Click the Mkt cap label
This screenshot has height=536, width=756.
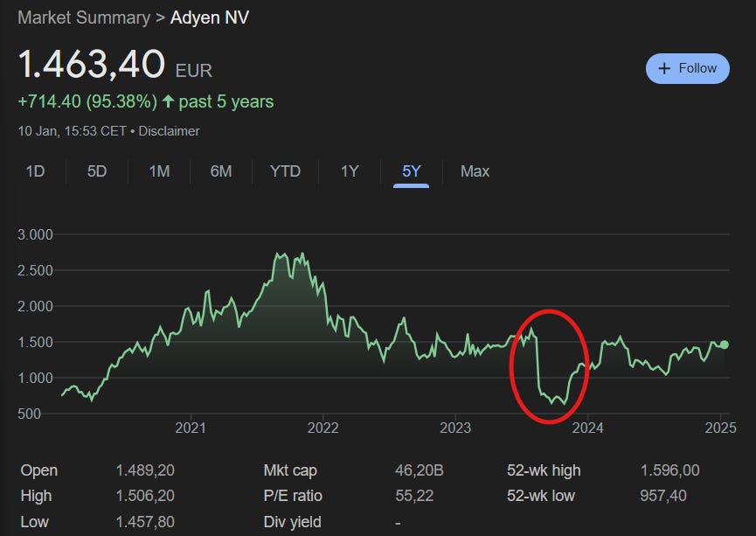(x=290, y=470)
